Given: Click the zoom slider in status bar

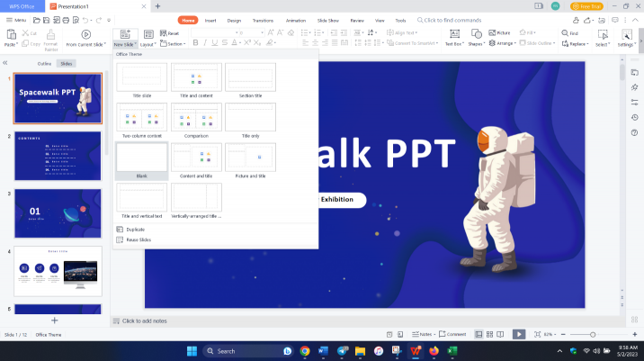Looking at the screenshot, I should tap(592, 334).
